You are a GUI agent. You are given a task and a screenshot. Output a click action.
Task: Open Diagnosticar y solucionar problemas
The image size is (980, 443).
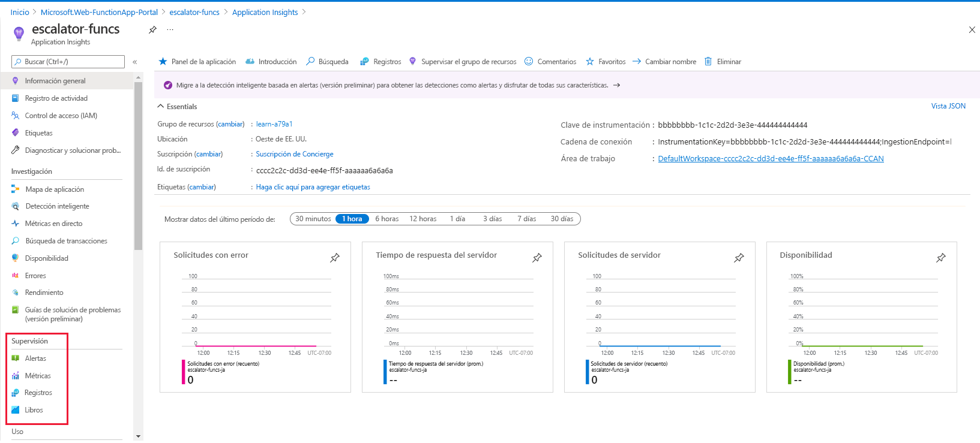click(x=67, y=150)
